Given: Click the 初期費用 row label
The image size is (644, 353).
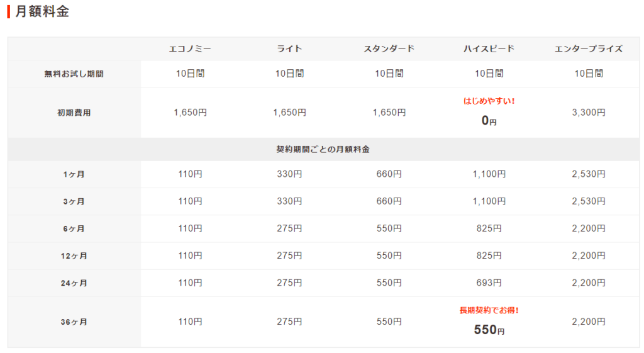Looking at the screenshot, I should (74, 113).
